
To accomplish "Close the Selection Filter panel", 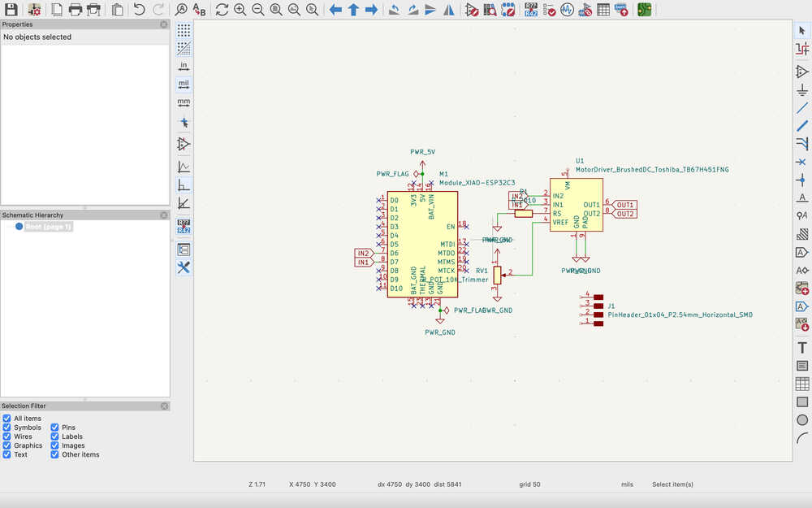I will pos(164,406).
